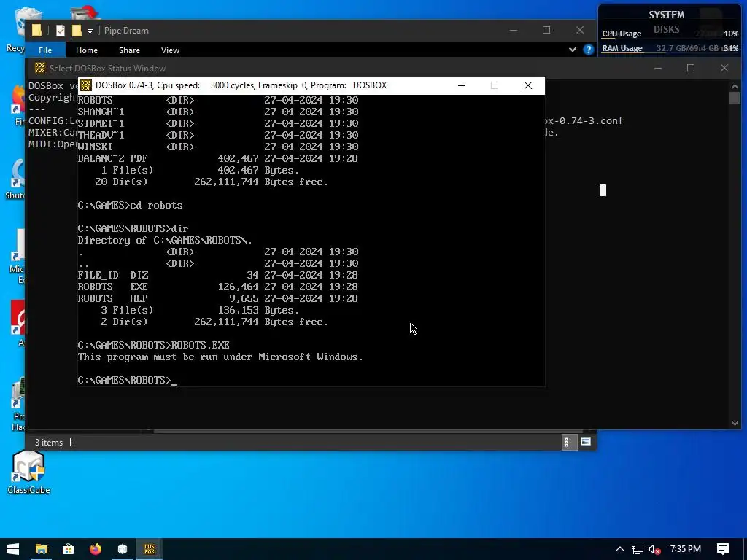Click the New Folder icon in Pipe Dream title bar
The width and height of the screenshot is (747, 560).
77,31
